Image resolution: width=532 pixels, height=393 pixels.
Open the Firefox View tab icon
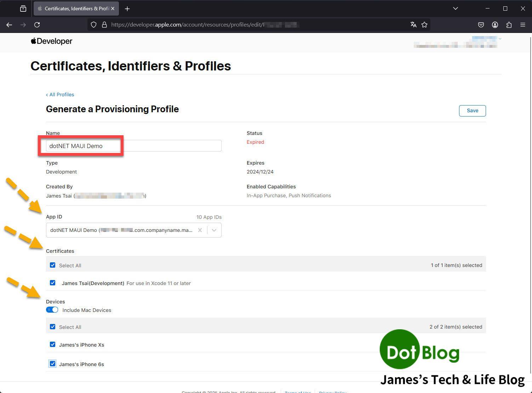pos(23,8)
